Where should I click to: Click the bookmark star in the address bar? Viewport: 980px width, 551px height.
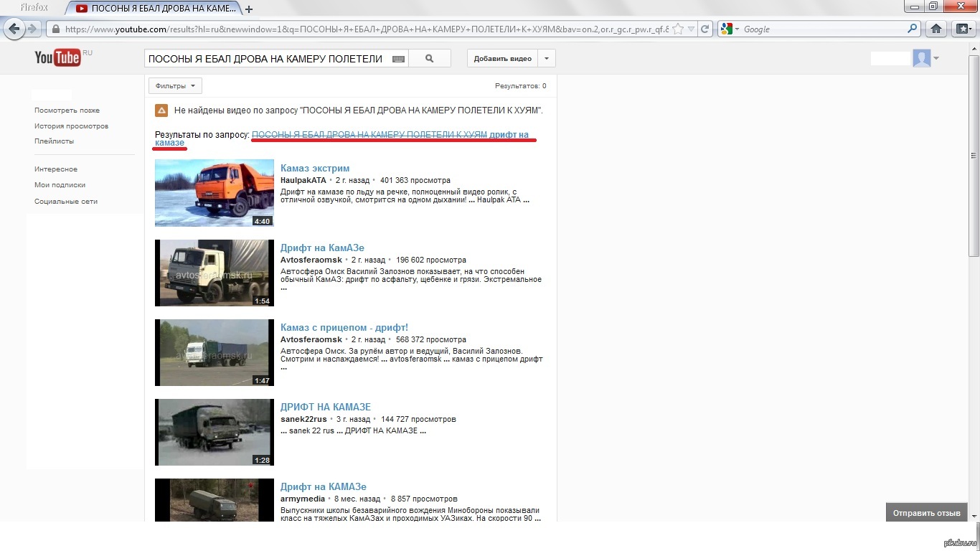(679, 29)
